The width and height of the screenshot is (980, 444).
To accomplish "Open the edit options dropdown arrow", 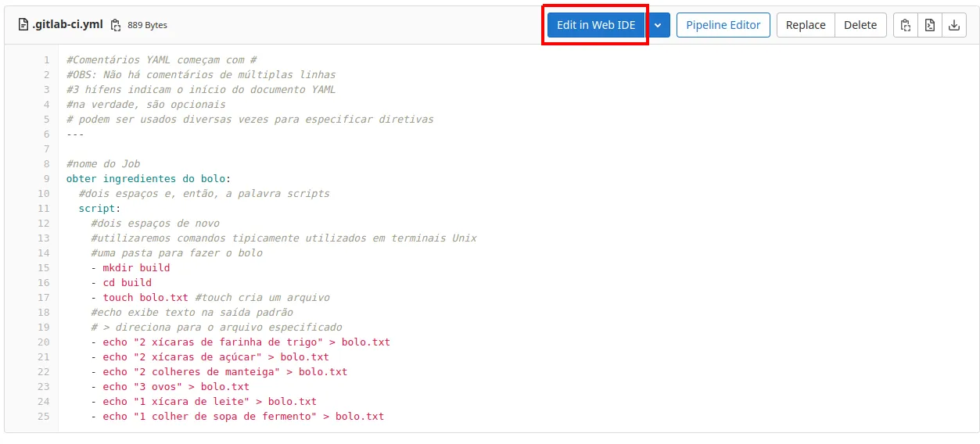I will [658, 25].
